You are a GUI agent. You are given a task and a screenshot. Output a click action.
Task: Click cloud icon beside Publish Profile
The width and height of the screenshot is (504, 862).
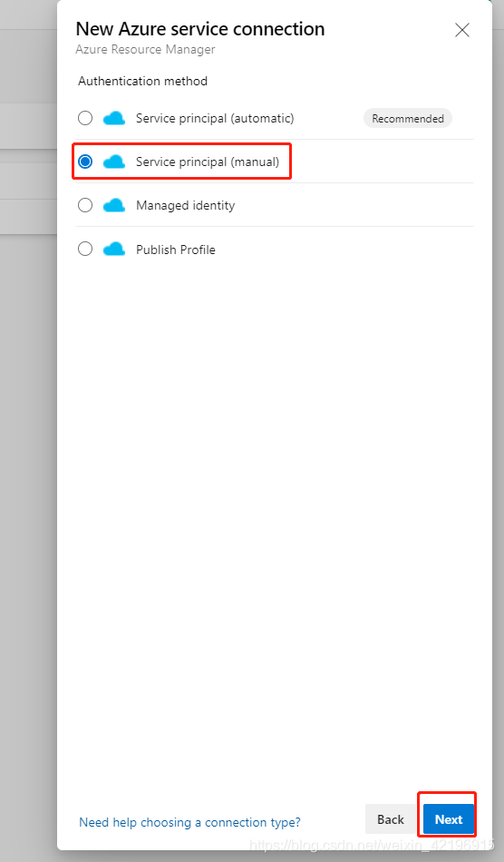pos(114,250)
